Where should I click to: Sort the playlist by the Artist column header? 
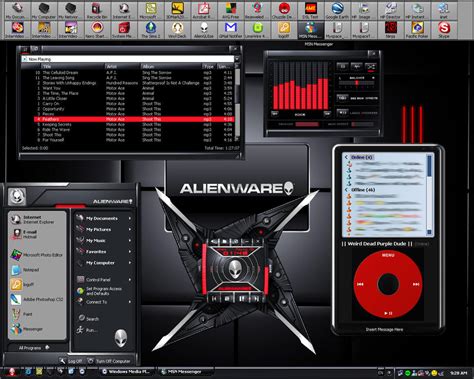click(122, 67)
